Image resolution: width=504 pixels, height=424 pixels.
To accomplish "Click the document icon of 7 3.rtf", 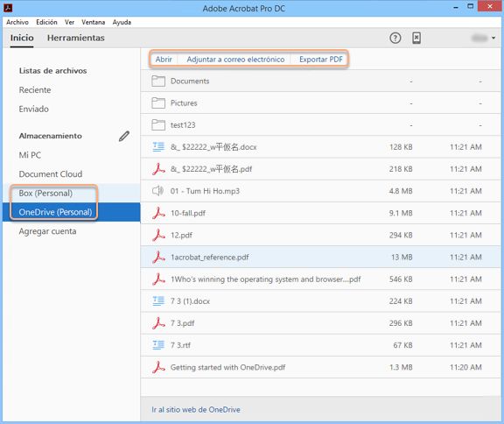I will click(158, 345).
